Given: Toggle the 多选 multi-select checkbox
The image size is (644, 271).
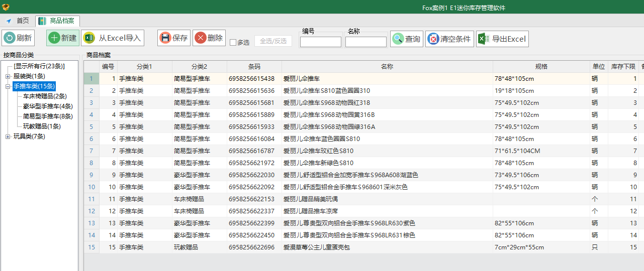Looking at the screenshot, I should [233, 43].
